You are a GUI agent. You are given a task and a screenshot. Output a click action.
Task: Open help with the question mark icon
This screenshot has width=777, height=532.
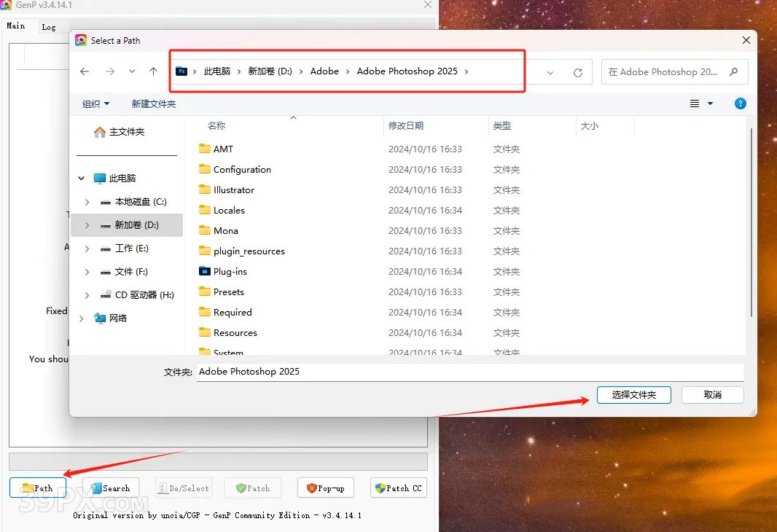coord(741,103)
